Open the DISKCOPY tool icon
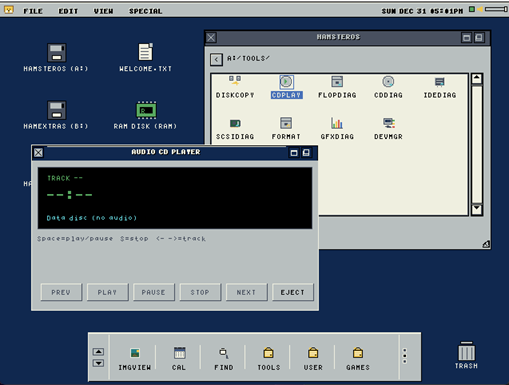This screenshot has height=385, width=509. coord(235,87)
